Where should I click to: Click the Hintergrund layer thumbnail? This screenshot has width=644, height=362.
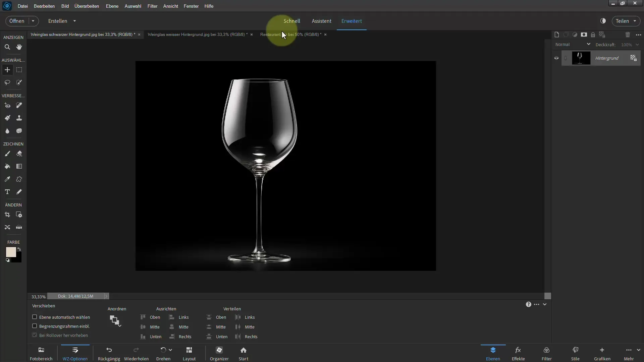tap(580, 58)
